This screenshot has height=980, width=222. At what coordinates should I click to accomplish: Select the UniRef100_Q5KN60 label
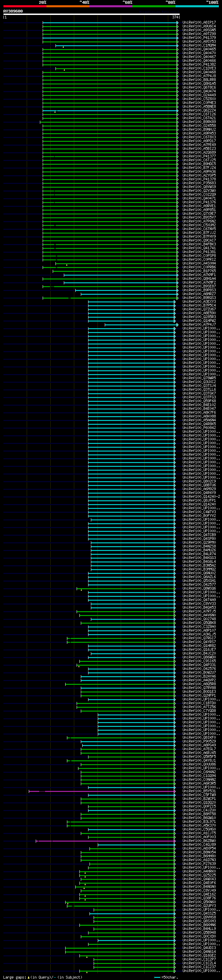pyautogui.click(x=199, y=902)
